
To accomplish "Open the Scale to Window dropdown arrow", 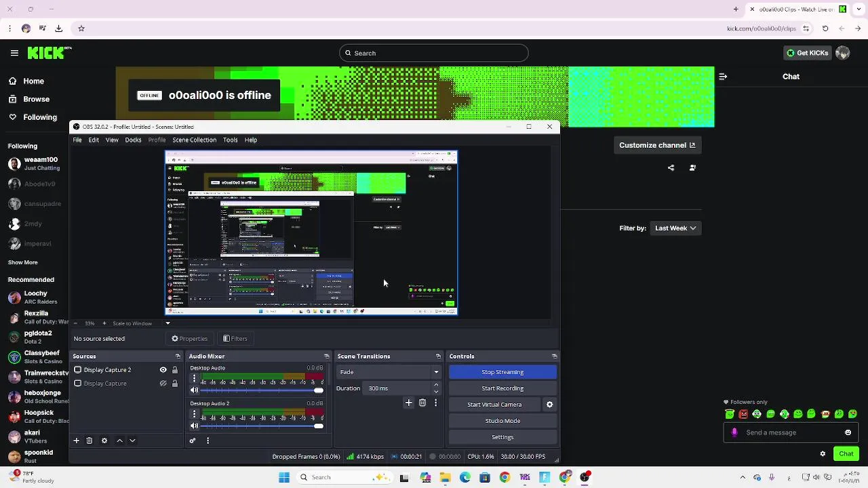I will coord(167,323).
